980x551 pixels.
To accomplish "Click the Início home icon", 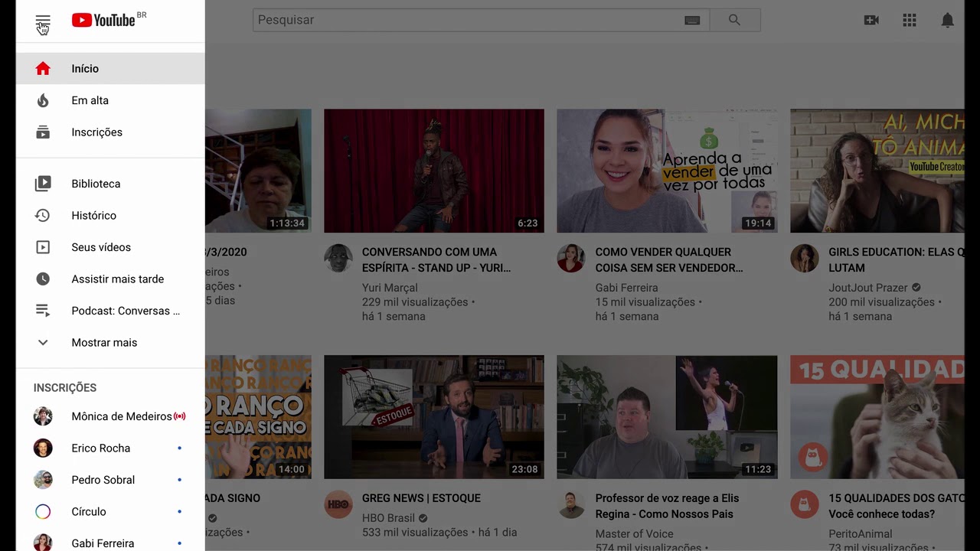I will click(43, 69).
